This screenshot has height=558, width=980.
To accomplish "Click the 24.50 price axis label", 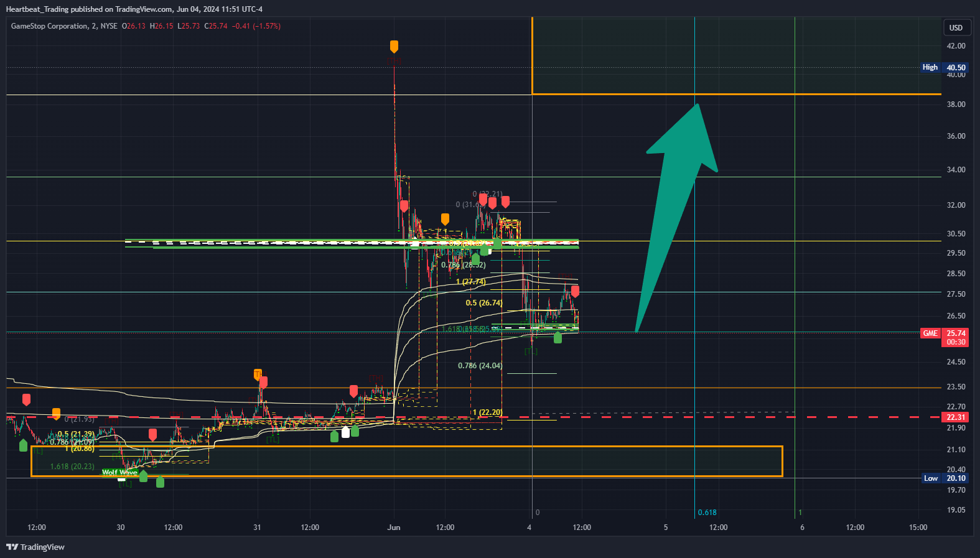I will (x=956, y=362).
